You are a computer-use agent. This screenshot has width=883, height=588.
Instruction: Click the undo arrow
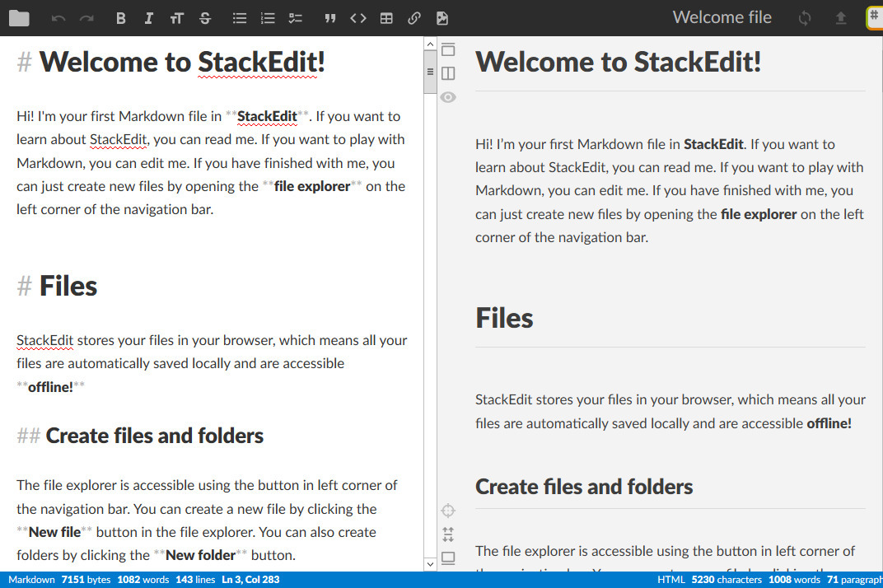point(58,19)
